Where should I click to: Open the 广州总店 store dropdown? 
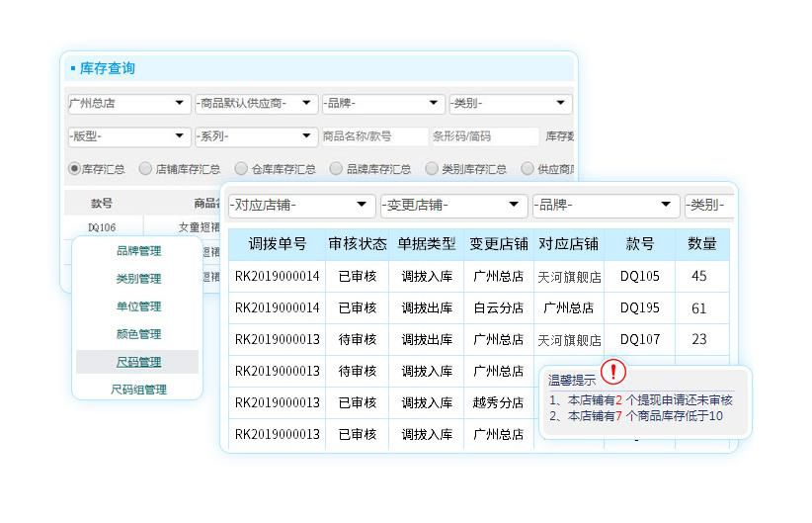(129, 103)
